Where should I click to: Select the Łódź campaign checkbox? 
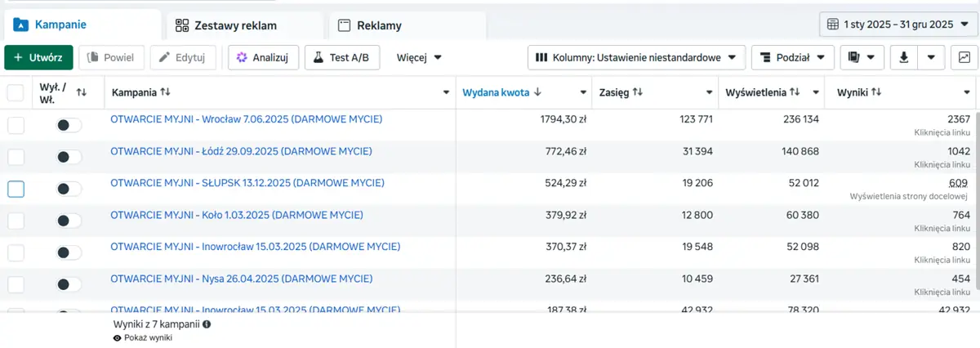point(16,157)
